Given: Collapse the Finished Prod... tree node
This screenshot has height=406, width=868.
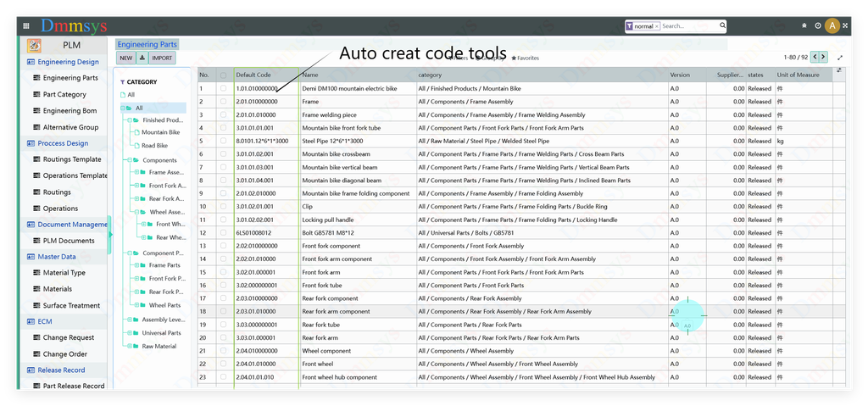Looking at the screenshot, I should [x=130, y=120].
